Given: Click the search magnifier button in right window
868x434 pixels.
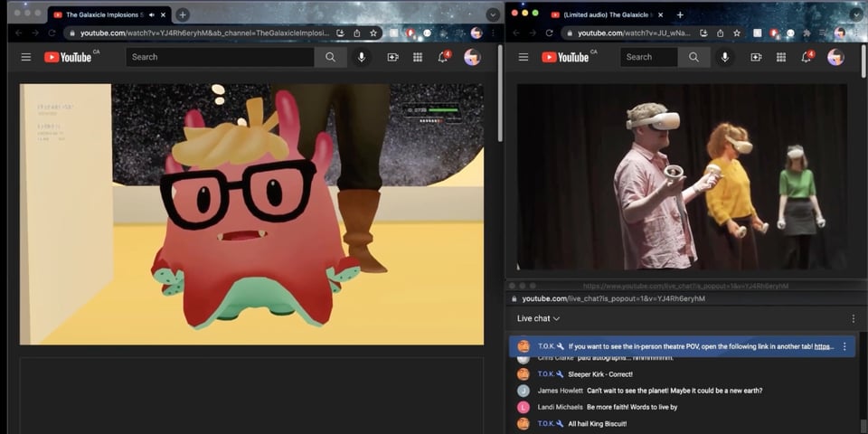Looking at the screenshot, I should [x=693, y=57].
